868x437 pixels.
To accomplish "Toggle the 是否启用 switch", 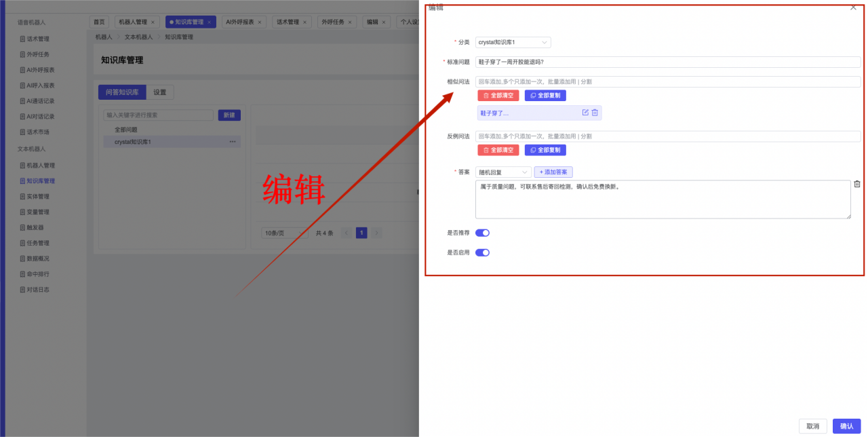I will pyautogui.click(x=482, y=252).
